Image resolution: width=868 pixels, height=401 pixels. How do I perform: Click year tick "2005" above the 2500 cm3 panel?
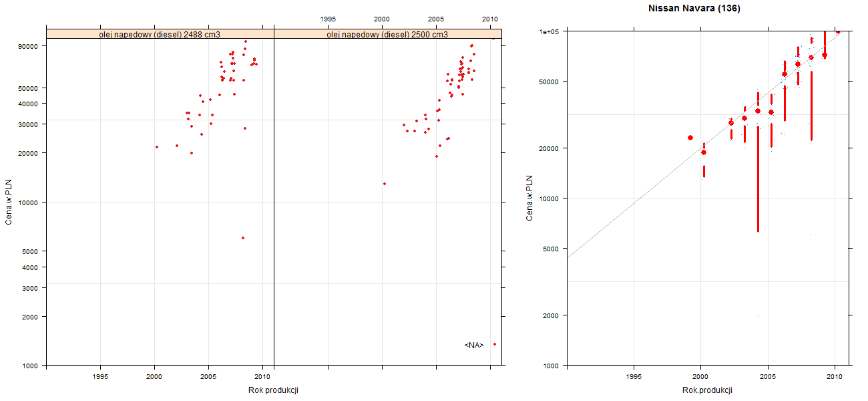coord(436,19)
